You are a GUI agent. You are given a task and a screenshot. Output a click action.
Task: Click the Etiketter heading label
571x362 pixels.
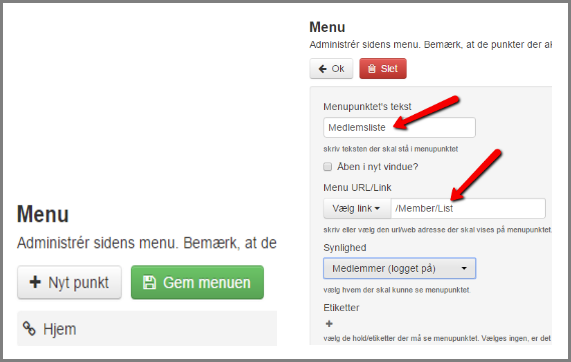(x=341, y=308)
